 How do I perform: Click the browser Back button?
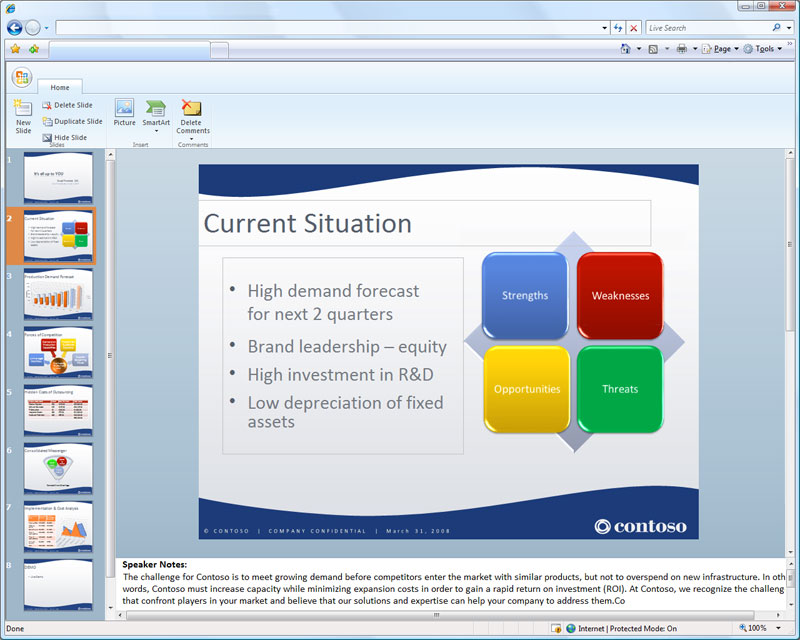pos(14,28)
